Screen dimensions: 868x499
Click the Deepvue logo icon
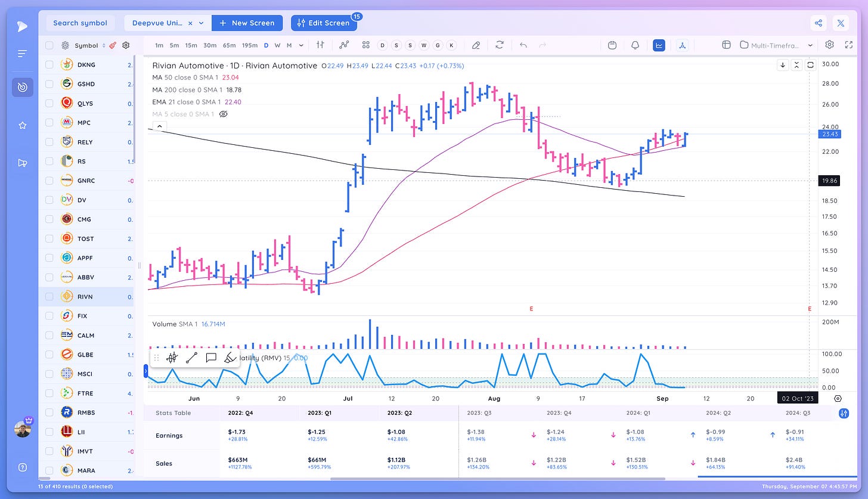click(x=22, y=26)
